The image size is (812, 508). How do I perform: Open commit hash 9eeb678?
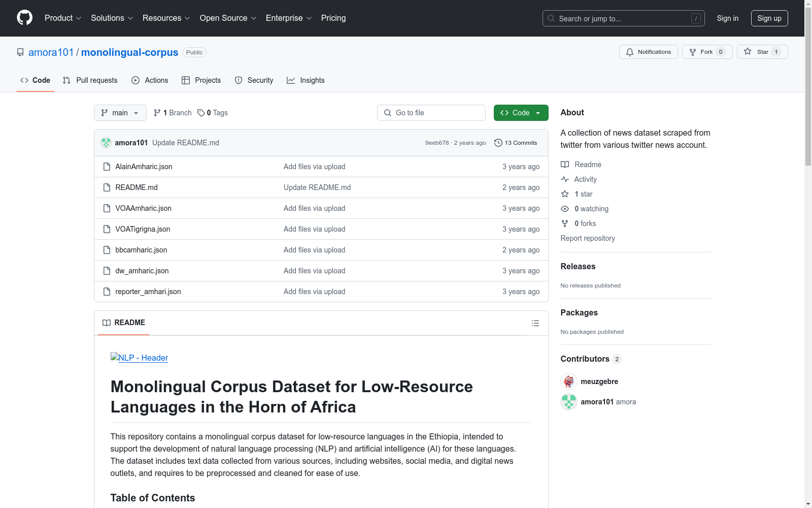point(437,143)
